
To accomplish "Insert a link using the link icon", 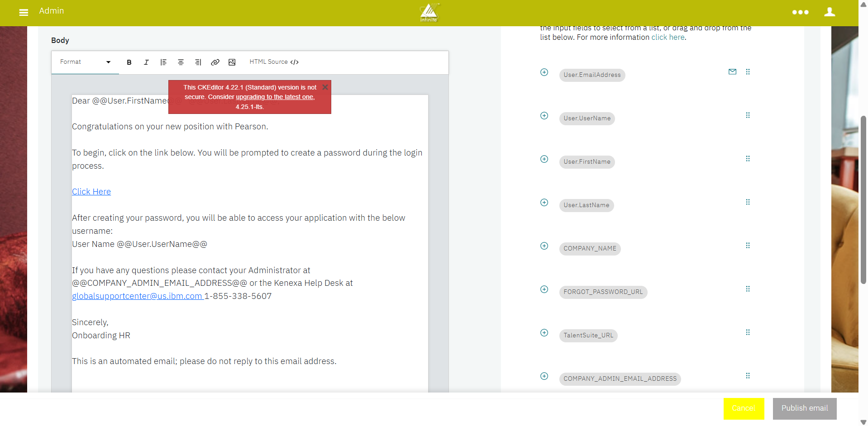I will click(x=215, y=62).
